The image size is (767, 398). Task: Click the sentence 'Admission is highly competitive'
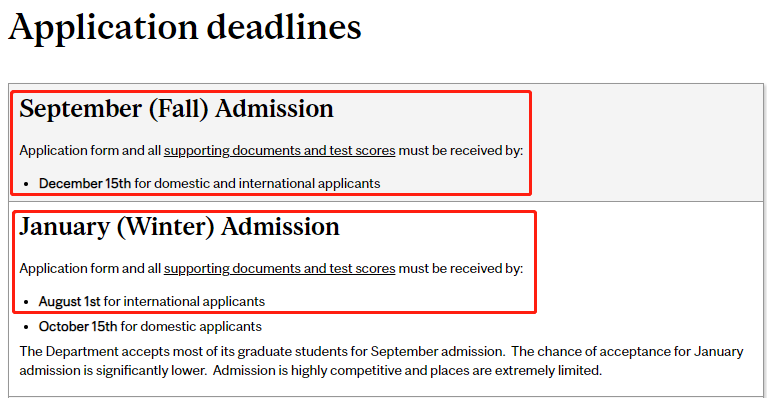407,371
